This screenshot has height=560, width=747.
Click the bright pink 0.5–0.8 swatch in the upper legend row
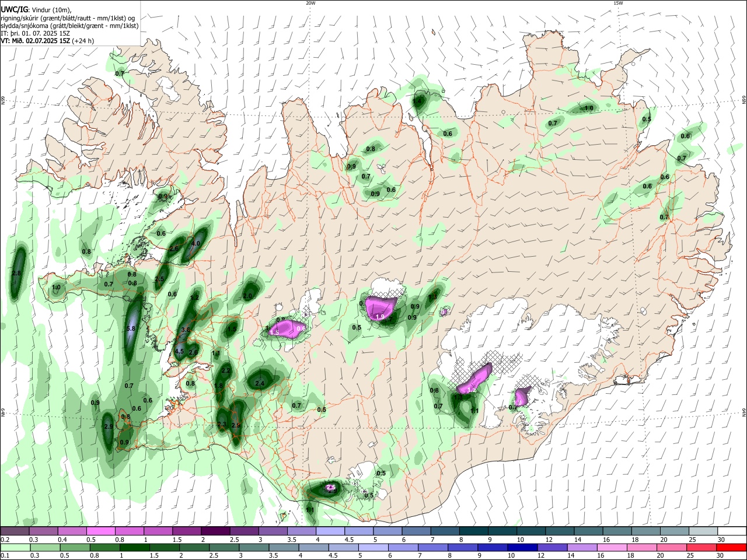(x=100, y=531)
